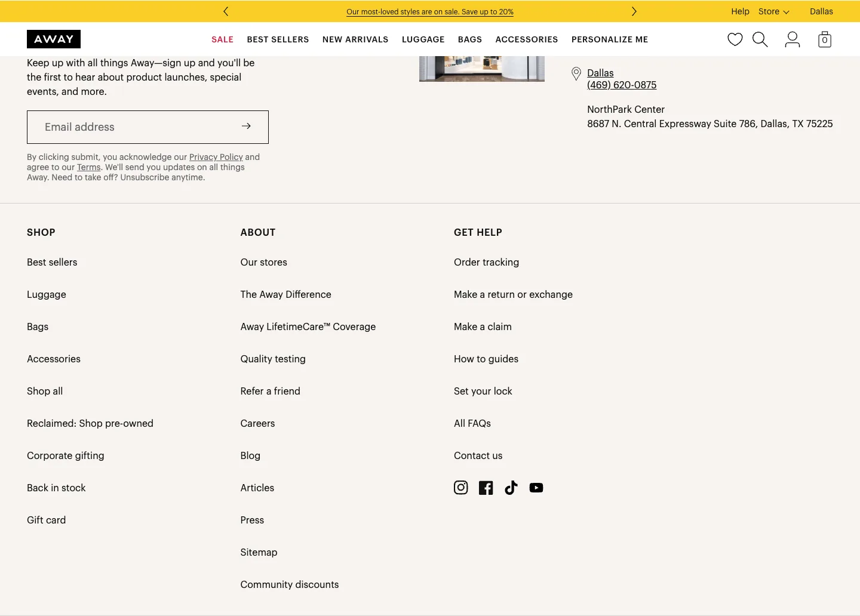Image resolution: width=860 pixels, height=616 pixels.
Task: Go to next promo banner message
Action: pos(634,11)
